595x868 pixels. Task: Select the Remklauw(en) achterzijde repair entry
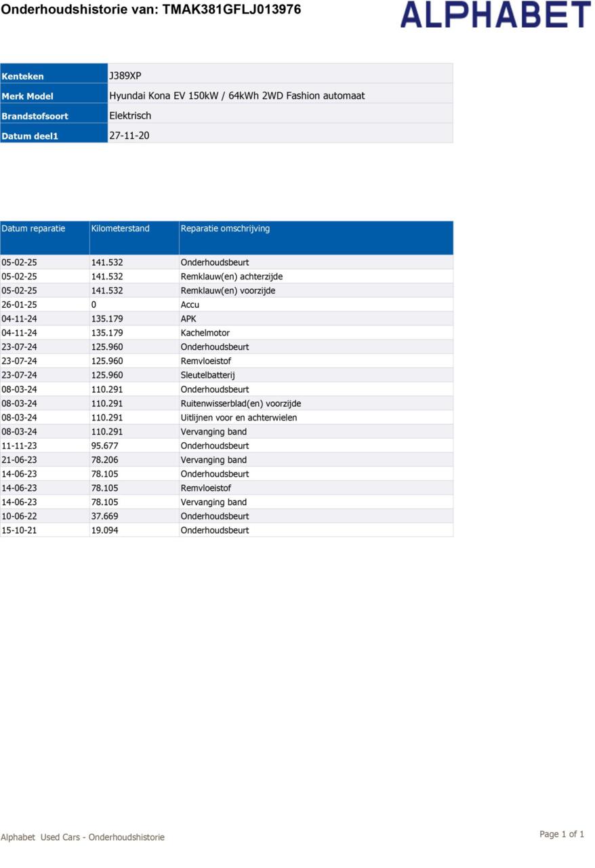(231, 277)
